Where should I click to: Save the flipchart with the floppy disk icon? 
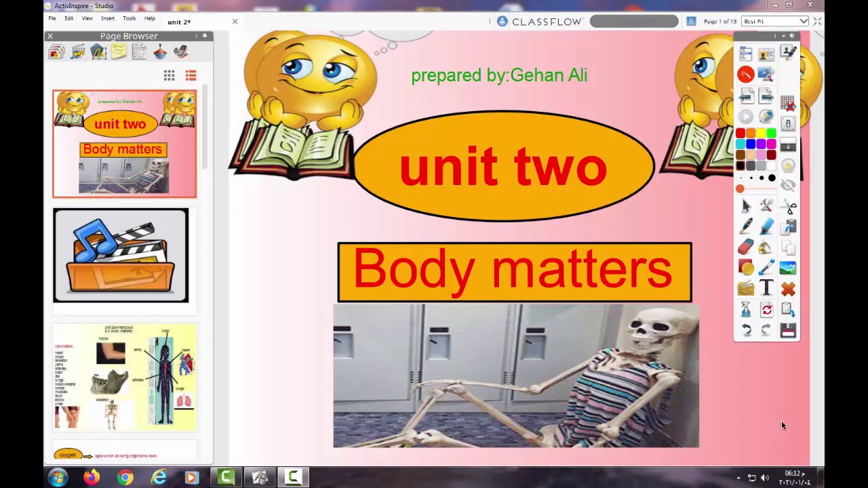[x=788, y=330]
